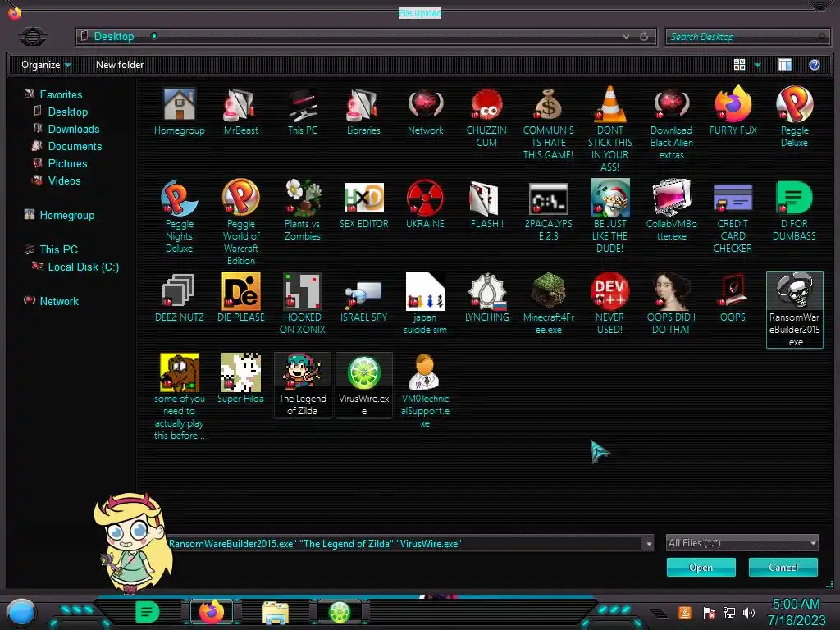Open Network in the navigation pane
The image size is (840, 630).
click(x=59, y=302)
